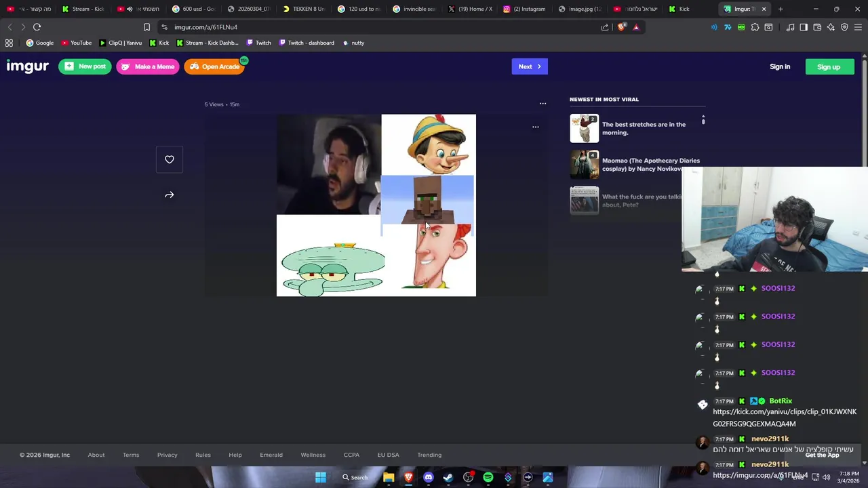Open the bookmarks apps grid icon
This screenshot has height=488, width=868.
[x=9, y=43]
